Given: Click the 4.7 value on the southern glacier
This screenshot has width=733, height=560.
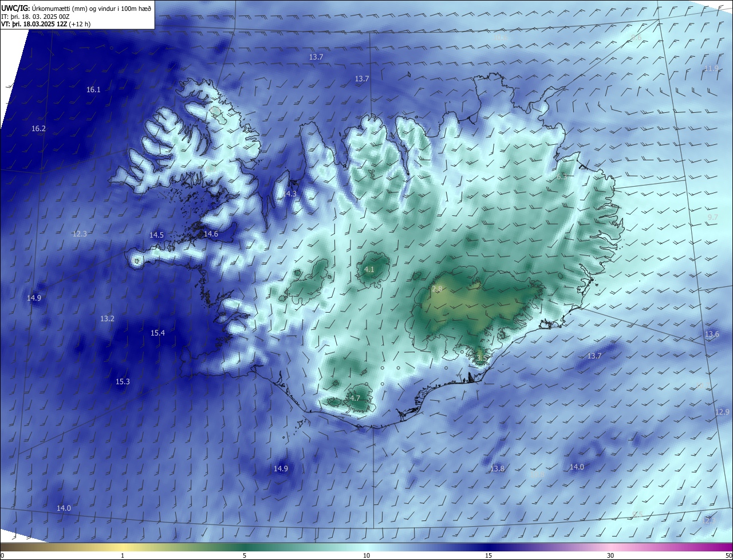Looking at the screenshot, I should [x=355, y=399].
